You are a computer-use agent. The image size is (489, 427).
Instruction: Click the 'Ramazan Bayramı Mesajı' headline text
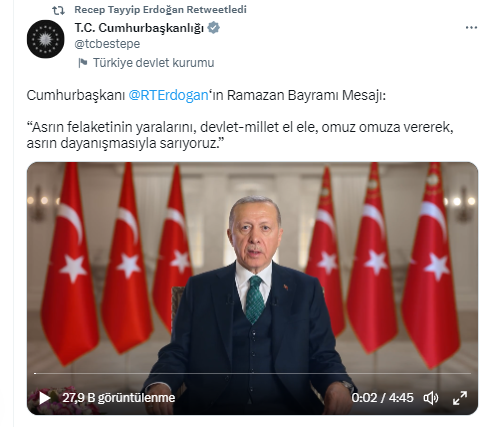(x=306, y=96)
